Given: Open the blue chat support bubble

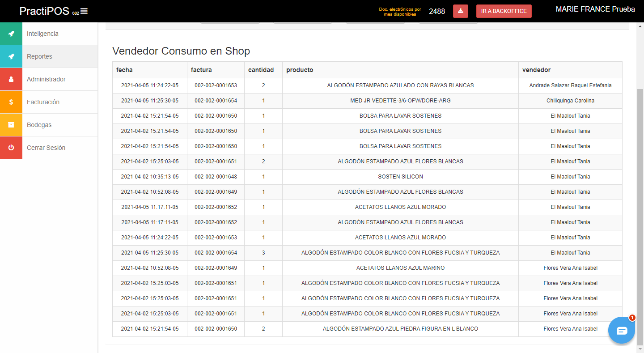Looking at the screenshot, I should (x=622, y=330).
